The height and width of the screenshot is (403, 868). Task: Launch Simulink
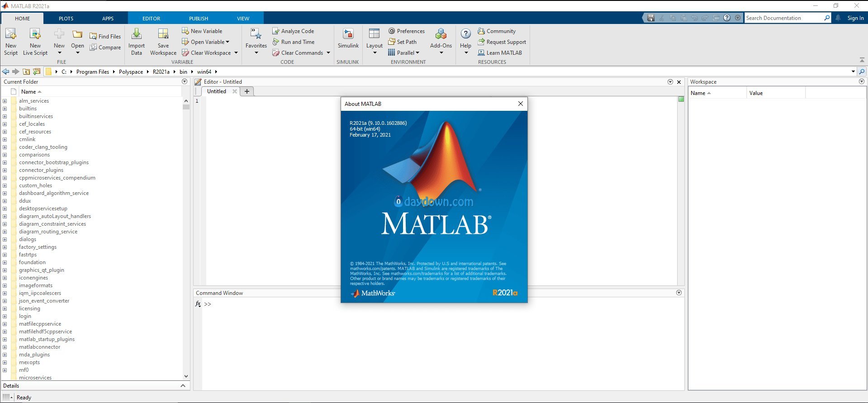coord(348,38)
